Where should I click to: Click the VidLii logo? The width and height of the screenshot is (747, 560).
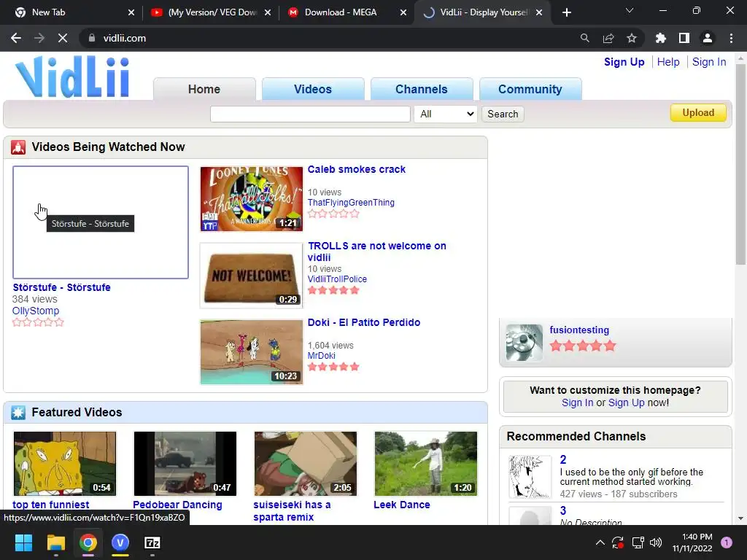point(72,77)
